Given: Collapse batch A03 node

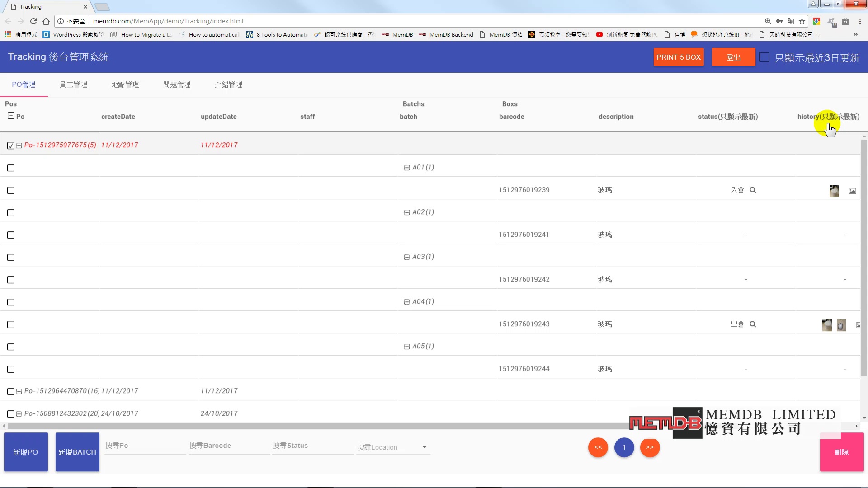Looking at the screenshot, I should [x=406, y=257].
